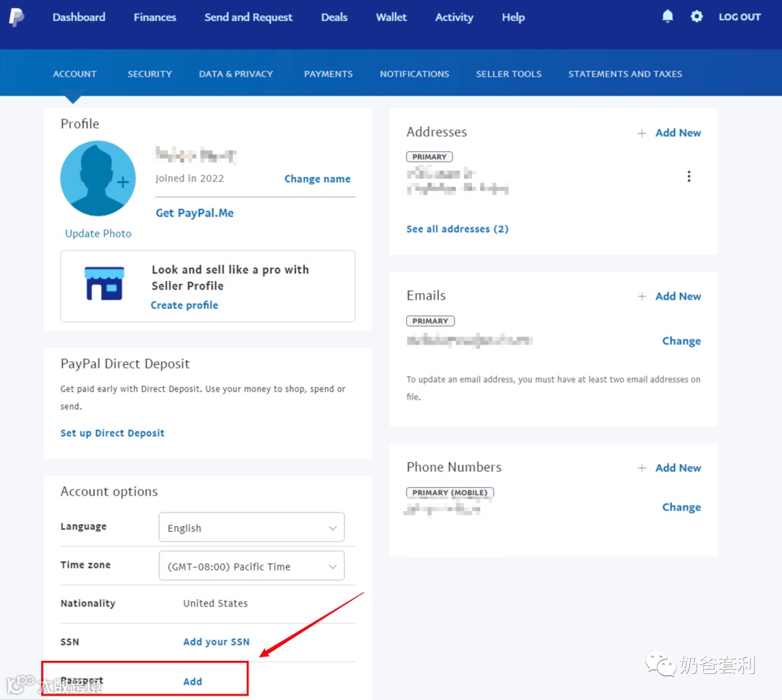The height and width of the screenshot is (700, 782).
Task: Click Add next to Passport
Action: pyautogui.click(x=192, y=681)
